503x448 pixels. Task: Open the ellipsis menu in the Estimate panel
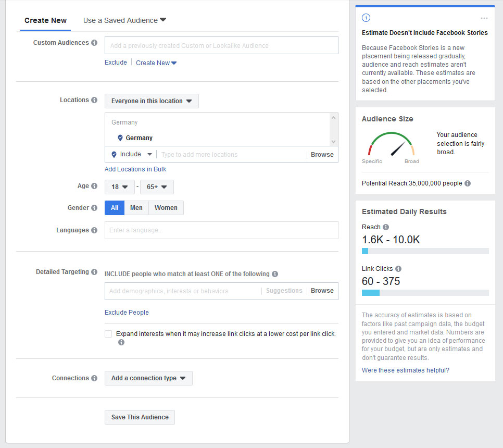point(484,18)
